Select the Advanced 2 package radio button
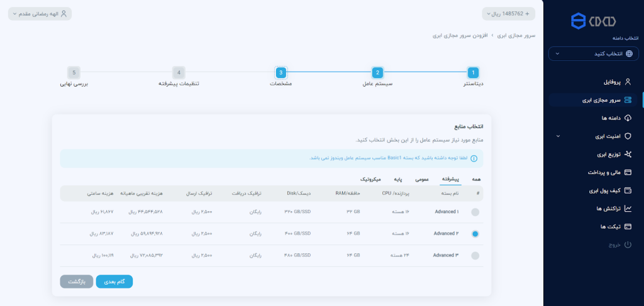The width and height of the screenshot is (644, 306). 475,234
